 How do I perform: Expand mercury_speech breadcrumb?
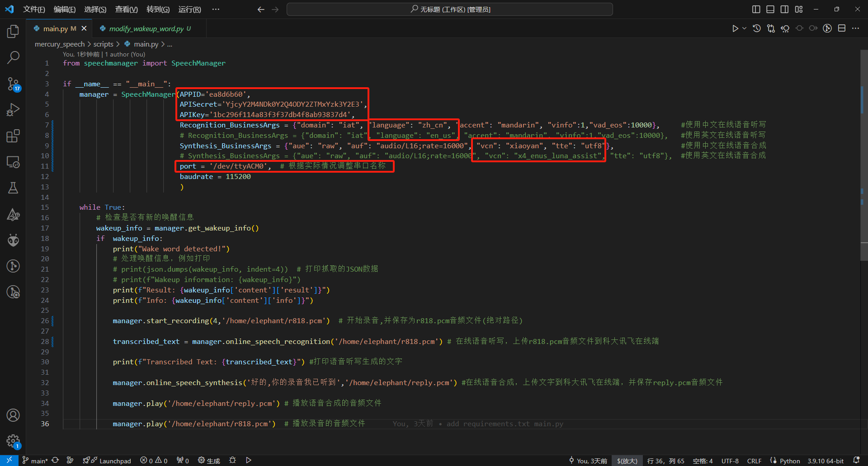(60, 44)
